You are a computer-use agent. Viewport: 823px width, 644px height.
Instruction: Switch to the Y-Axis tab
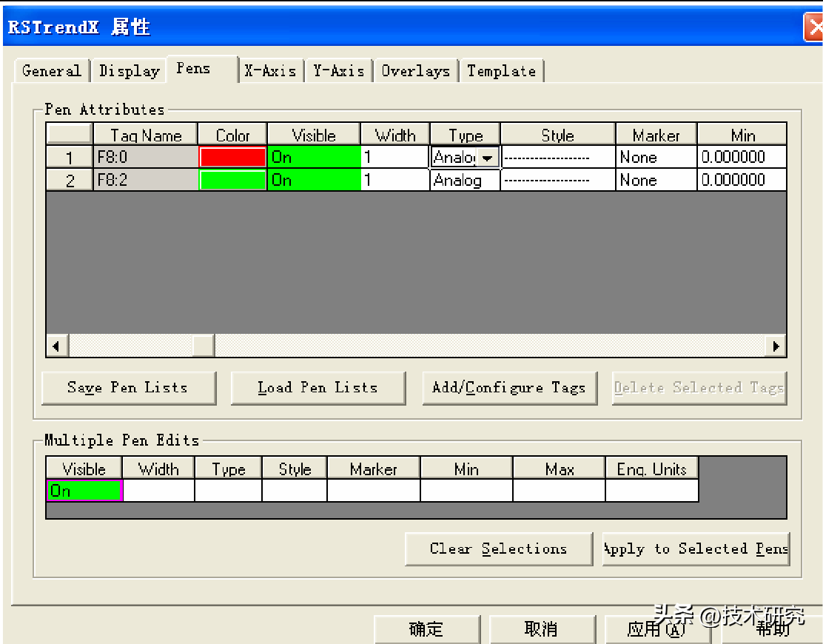pos(338,71)
